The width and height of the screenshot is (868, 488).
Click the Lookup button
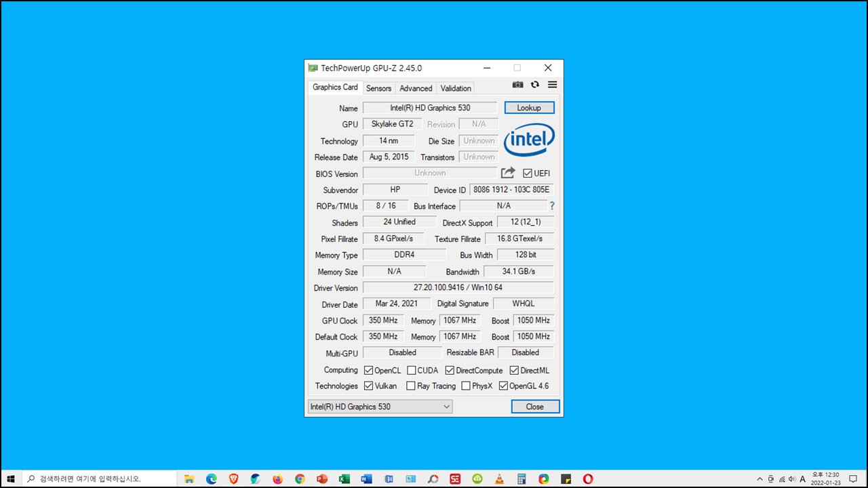click(529, 108)
